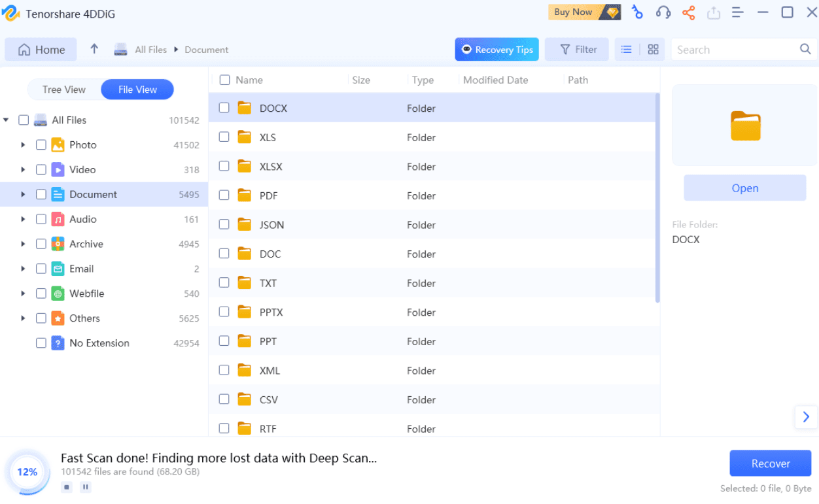Click the Recover button
The width and height of the screenshot is (819, 504).
(770, 463)
